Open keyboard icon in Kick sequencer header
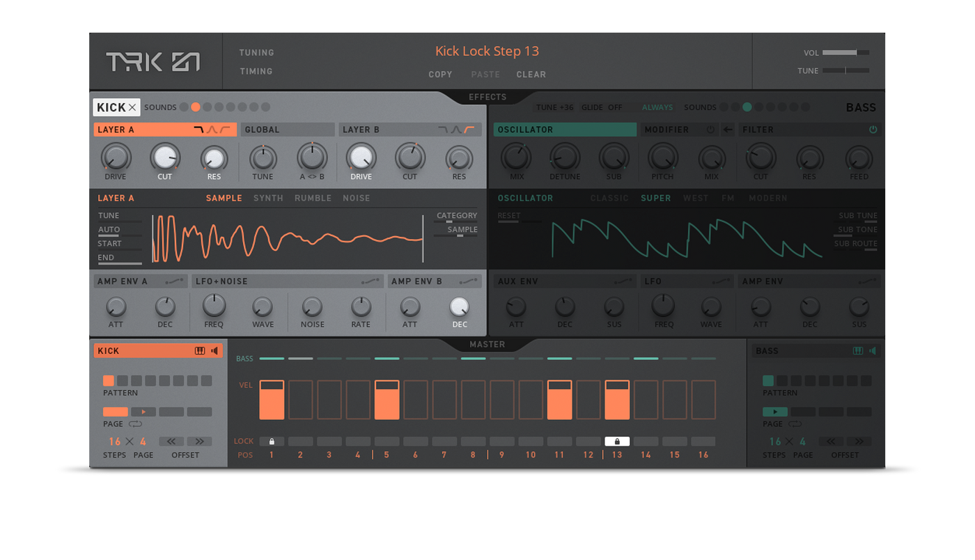 click(x=200, y=351)
